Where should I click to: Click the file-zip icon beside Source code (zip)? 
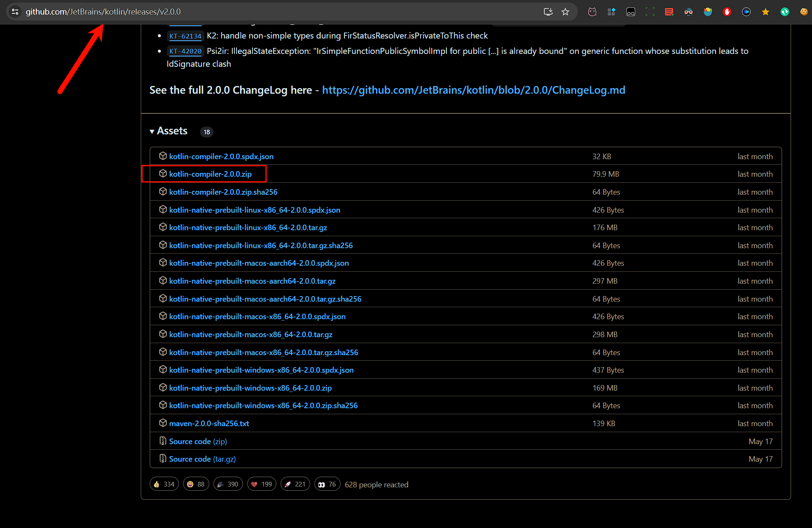coord(163,441)
